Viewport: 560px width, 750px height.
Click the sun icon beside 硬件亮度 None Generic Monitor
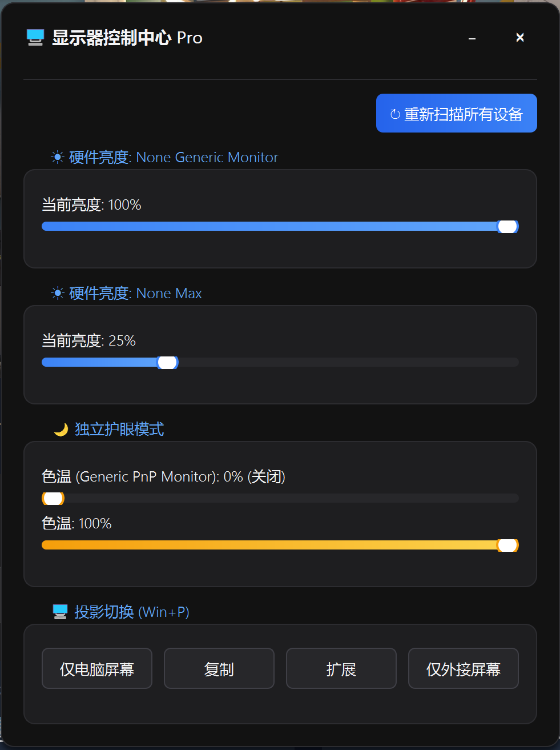coord(57,157)
